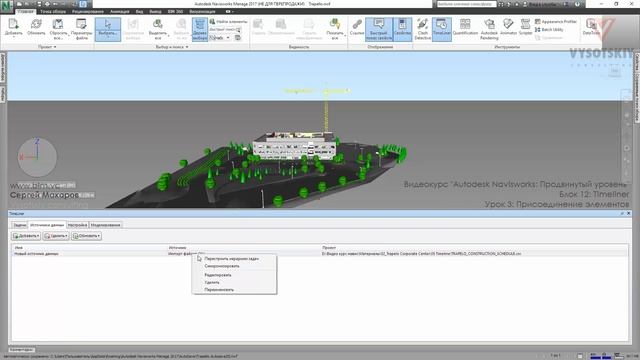Open Параметры файла (File Options) icon

pyautogui.click(x=82, y=29)
